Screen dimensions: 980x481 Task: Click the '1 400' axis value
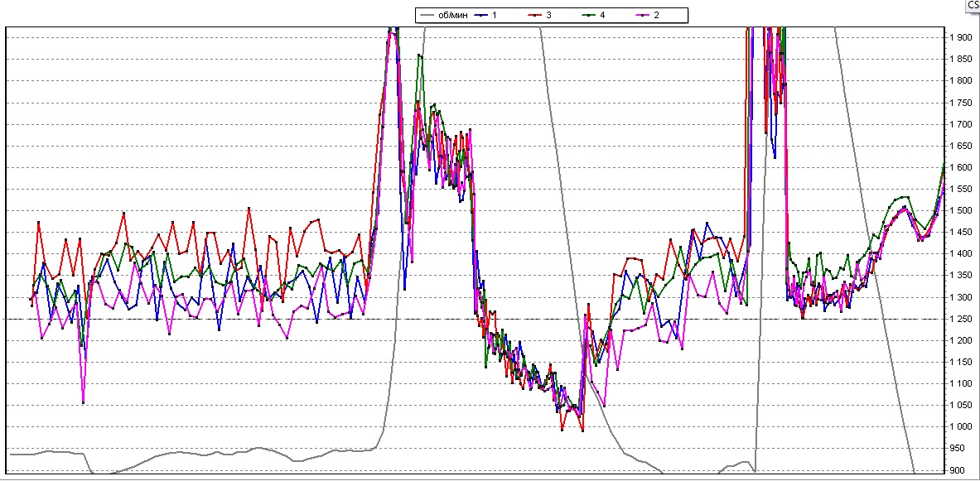pyautogui.click(x=960, y=253)
